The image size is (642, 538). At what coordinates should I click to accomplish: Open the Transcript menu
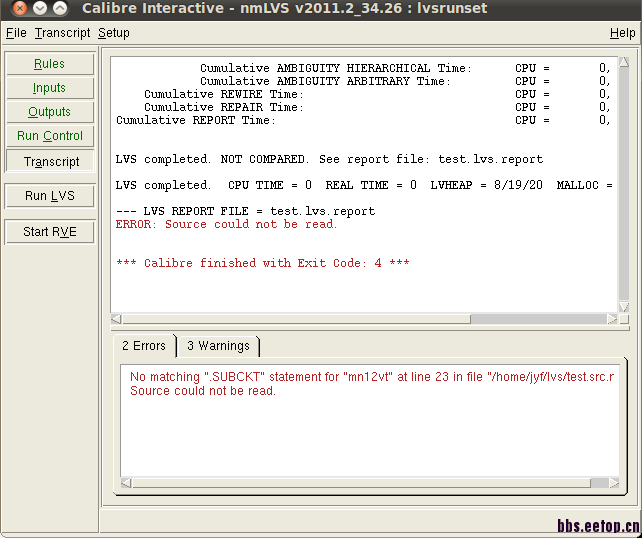pyautogui.click(x=62, y=33)
